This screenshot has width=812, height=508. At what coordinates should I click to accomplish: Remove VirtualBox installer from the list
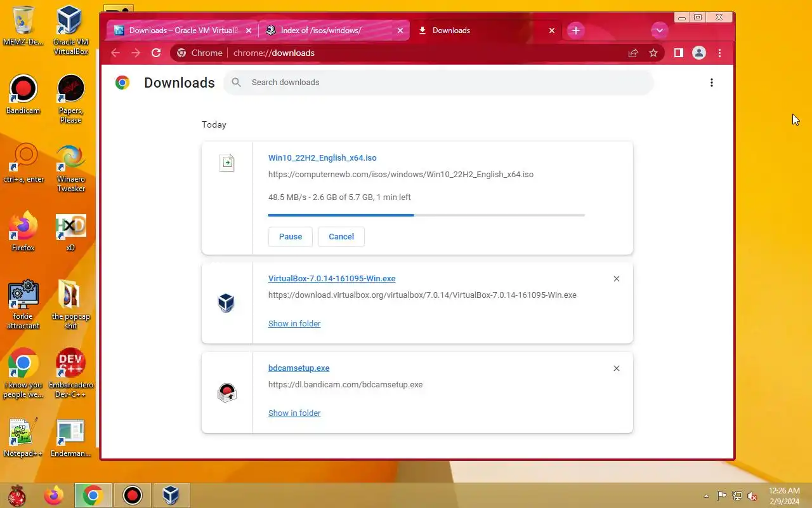617,279
